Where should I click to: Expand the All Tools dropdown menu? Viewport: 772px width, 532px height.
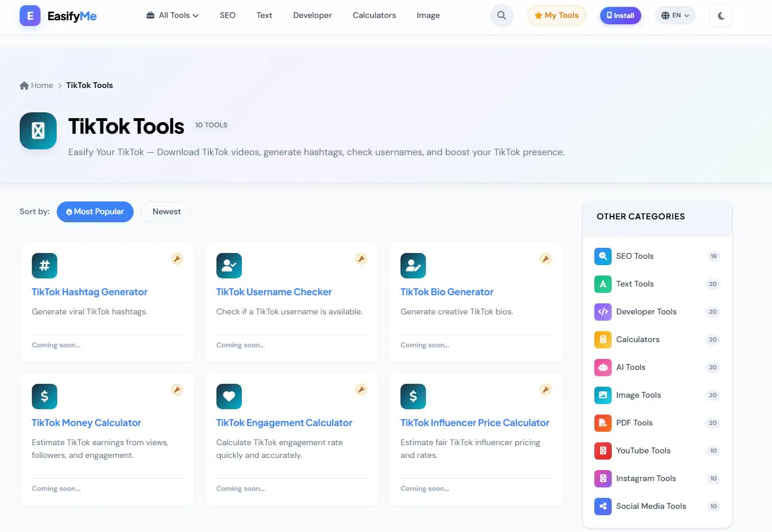pyautogui.click(x=172, y=16)
